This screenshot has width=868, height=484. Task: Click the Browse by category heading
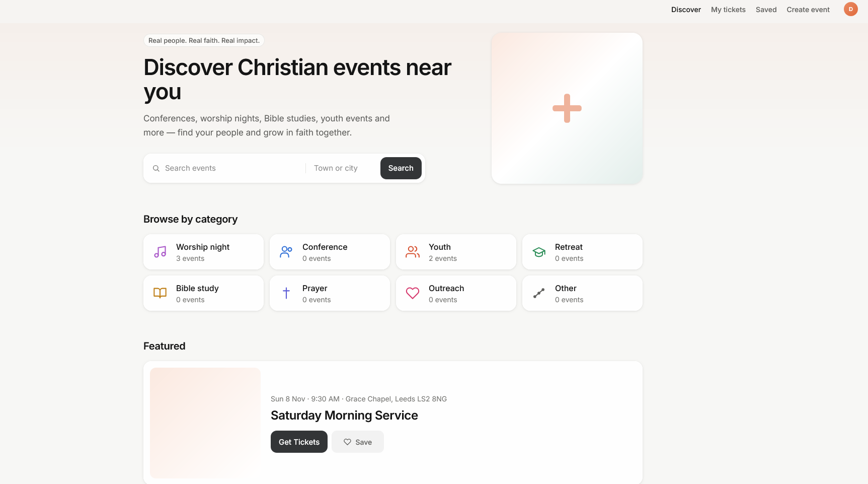click(x=190, y=219)
